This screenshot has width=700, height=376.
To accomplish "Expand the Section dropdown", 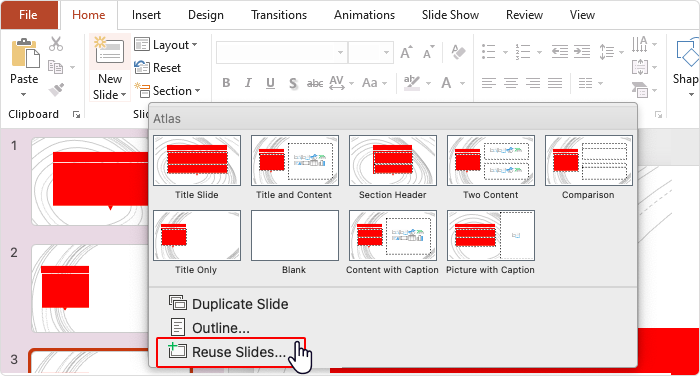I will pos(167,91).
